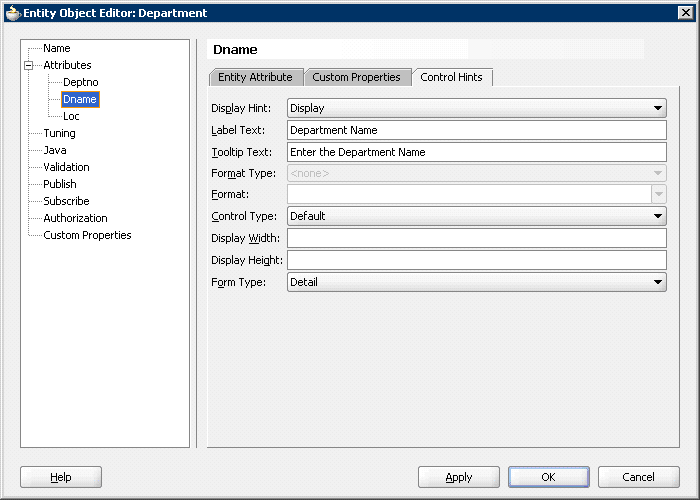Click the Apply button
Image resolution: width=700 pixels, height=500 pixels.
(458, 477)
